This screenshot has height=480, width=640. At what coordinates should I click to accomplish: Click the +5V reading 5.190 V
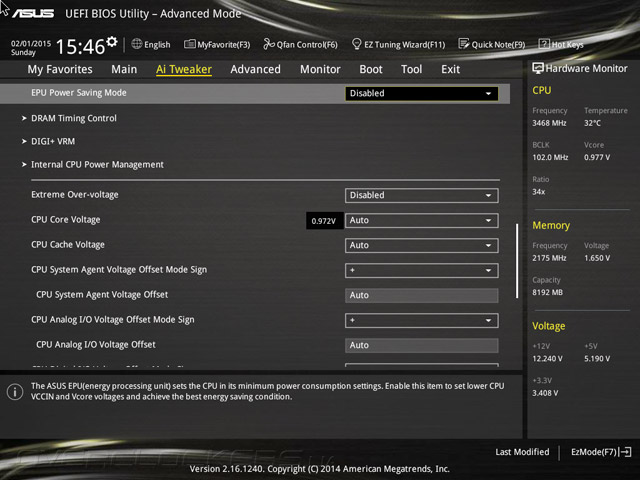pos(597,358)
